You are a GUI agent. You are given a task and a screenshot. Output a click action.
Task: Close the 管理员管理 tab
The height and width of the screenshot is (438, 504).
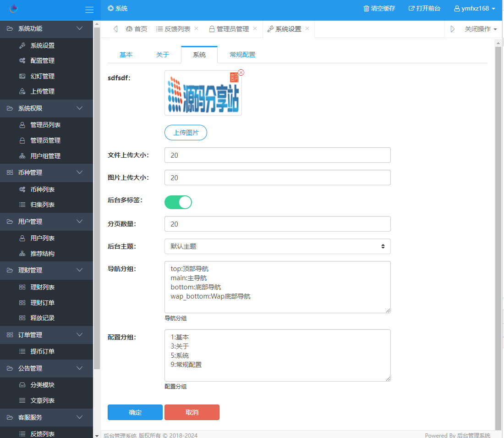255,28
